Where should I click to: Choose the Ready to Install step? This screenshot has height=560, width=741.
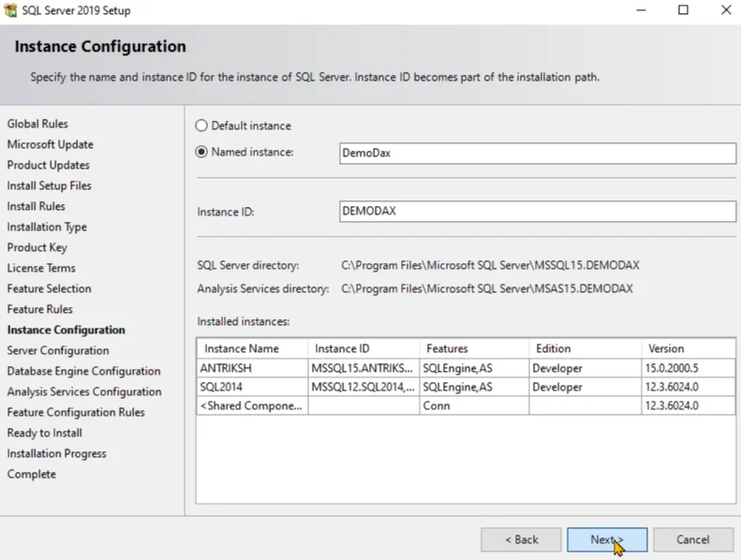[x=44, y=433]
